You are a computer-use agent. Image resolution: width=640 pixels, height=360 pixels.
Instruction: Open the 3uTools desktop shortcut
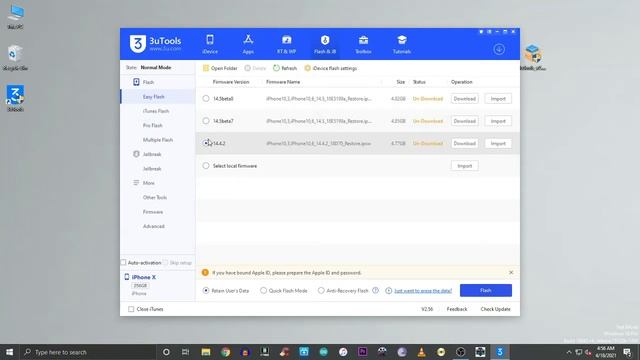tap(15, 98)
